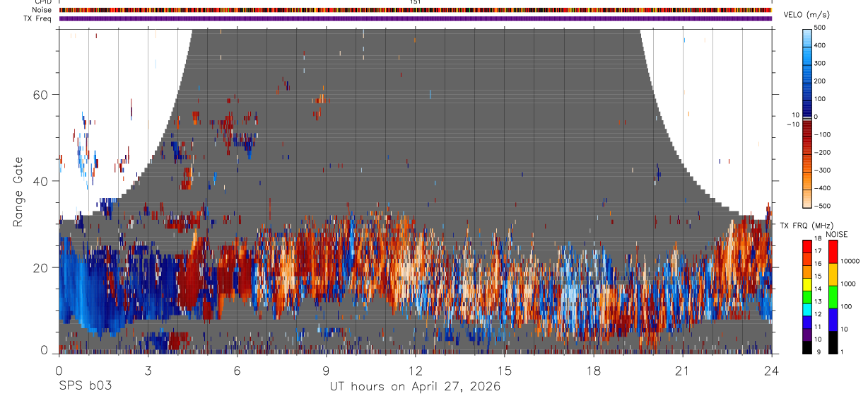
Task: Click noise scale label '10000'
Action: tap(850, 261)
